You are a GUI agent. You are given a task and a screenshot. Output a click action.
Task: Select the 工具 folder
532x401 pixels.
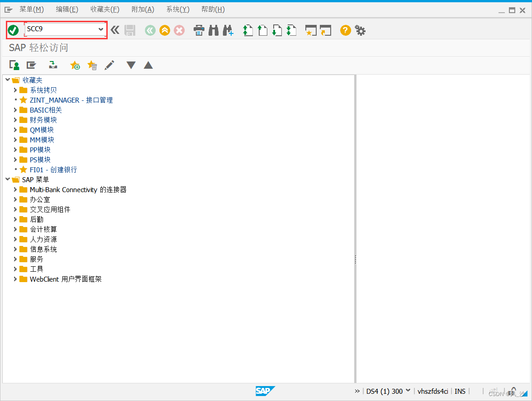pos(36,269)
